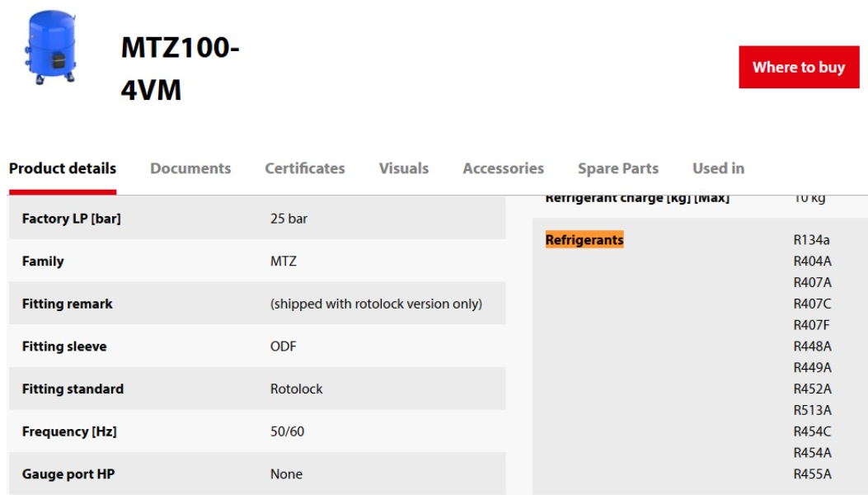868x495 pixels.
Task: Switch to the Documents tab
Action: 190,168
